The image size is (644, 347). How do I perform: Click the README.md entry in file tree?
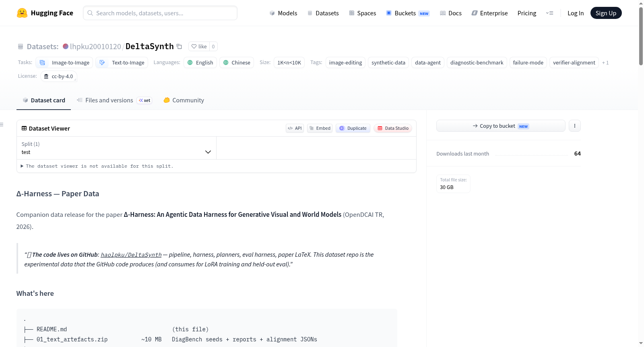point(52,329)
